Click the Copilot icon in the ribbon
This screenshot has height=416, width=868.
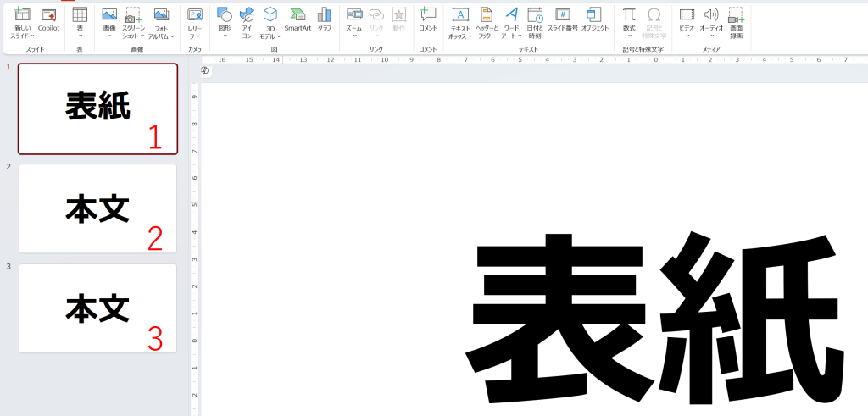(48, 19)
